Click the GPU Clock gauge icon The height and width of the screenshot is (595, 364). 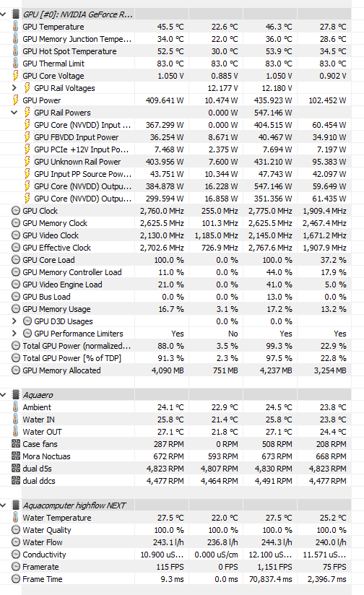(16, 211)
